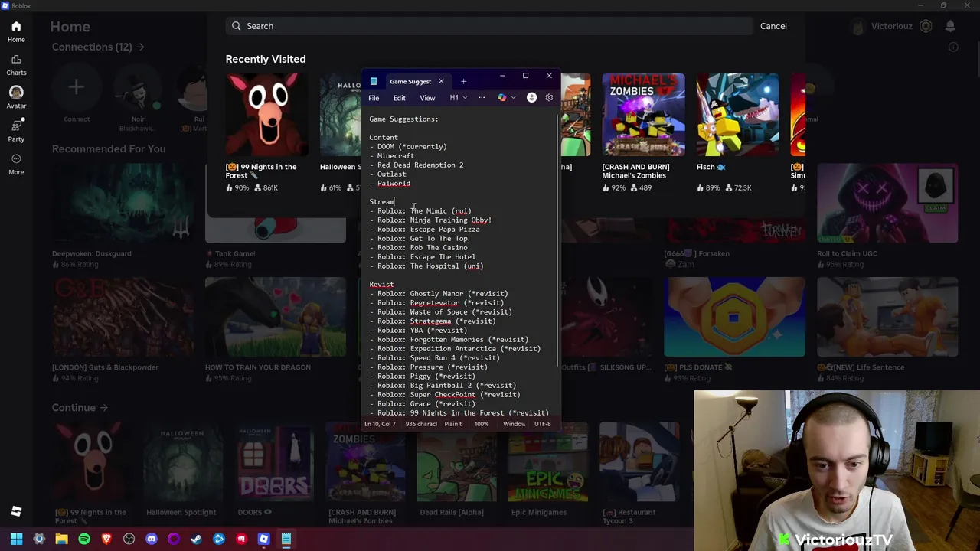The width and height of the screenshot is (980, 551).
Task: Click the 'Palworld' line in Notepad
Action: (x=390, y=183)
